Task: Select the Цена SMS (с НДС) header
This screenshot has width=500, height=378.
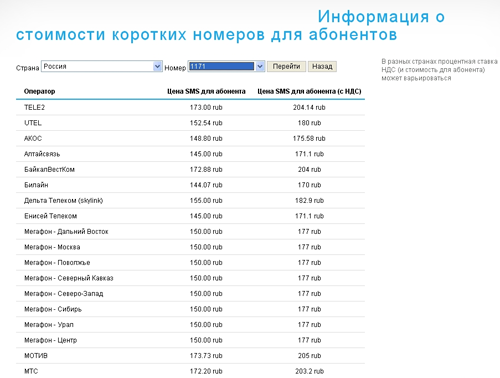Action: point(309,91)
